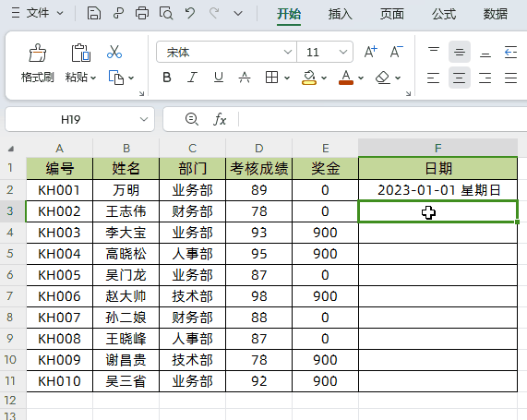Select cell with 2023-01-01 星期日

point(437,190)
